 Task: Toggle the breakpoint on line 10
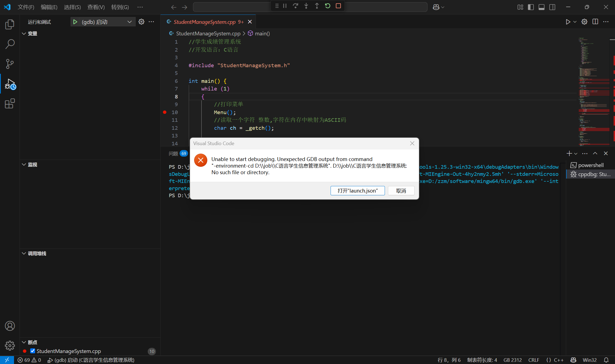[x=164, y=112]
